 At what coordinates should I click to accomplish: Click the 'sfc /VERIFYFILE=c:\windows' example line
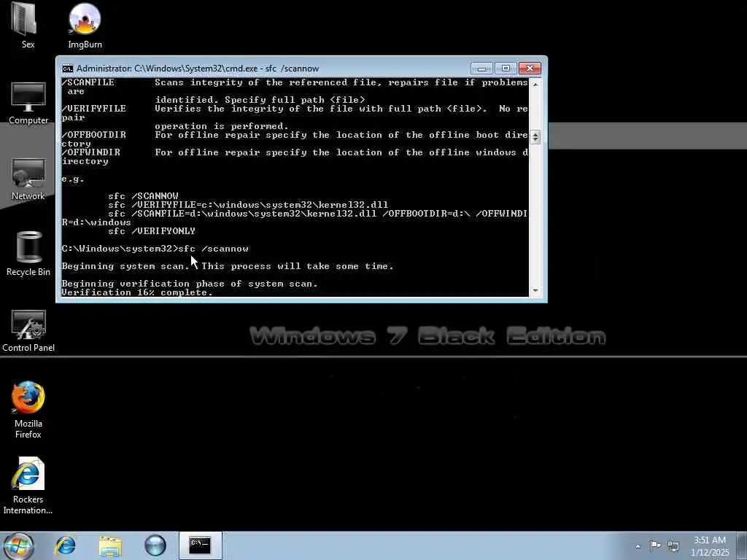[x=248, y=205]
